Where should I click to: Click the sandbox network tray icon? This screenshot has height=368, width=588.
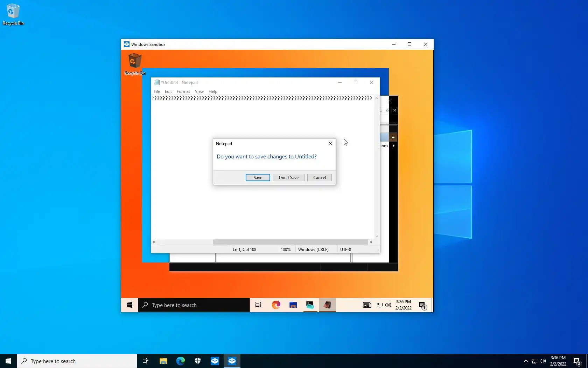[380, 305]
